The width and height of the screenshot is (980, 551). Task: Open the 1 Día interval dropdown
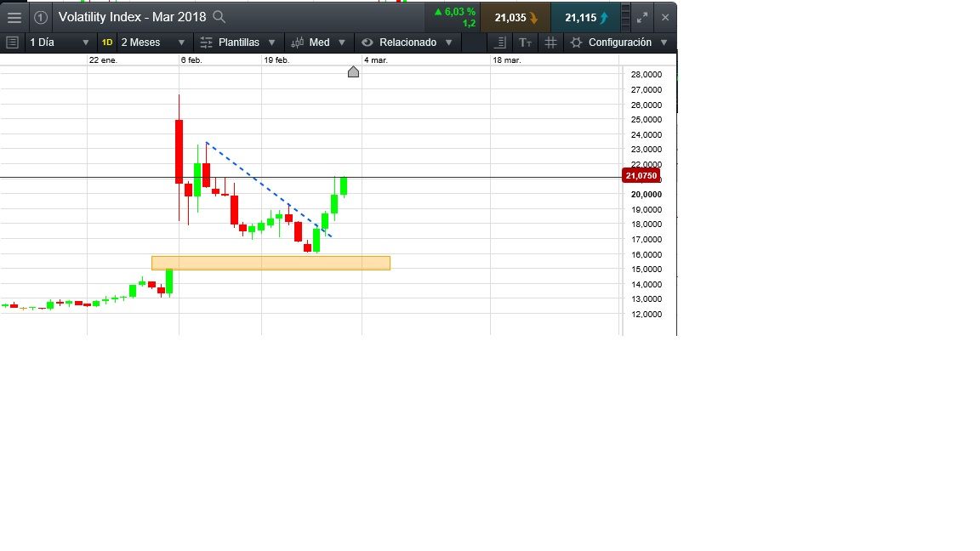58,43
